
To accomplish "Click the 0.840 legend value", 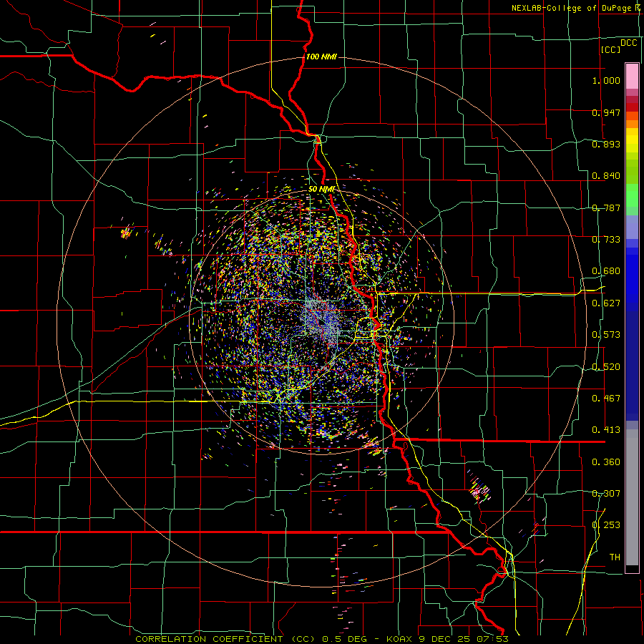I will click(x=606, y=176).
